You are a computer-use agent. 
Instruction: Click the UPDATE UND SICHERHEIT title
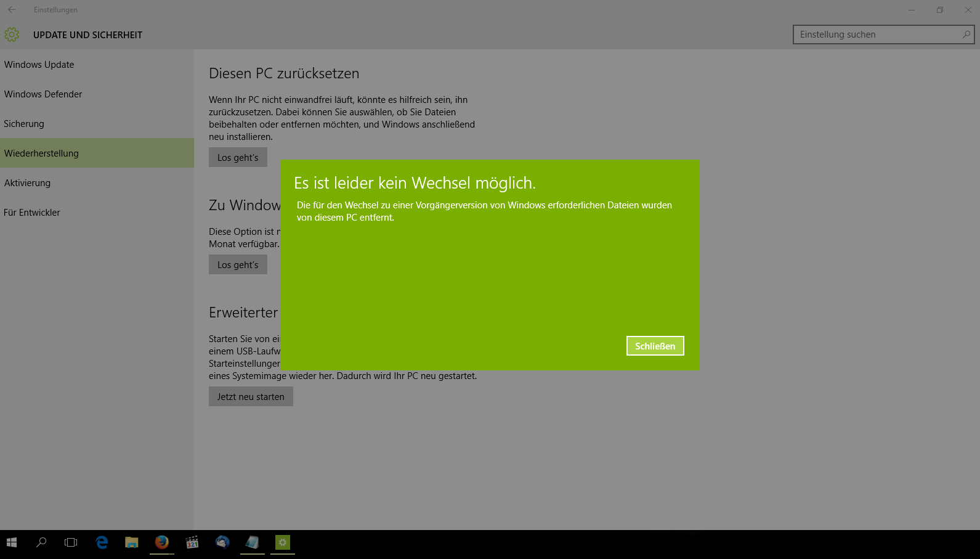click(x=87, y=35)
